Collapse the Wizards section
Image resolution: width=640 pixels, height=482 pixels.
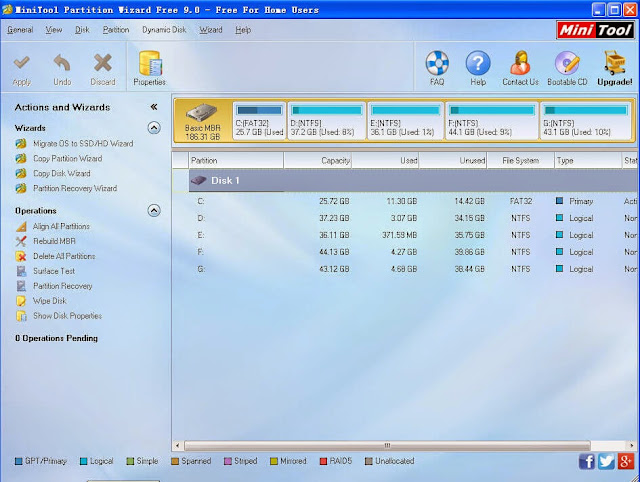click(153, 128)
